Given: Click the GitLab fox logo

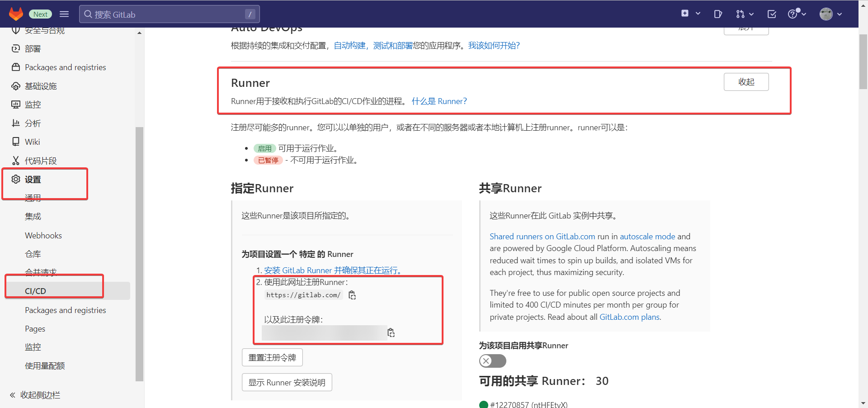Looking at the screenshot, I should [x=16, y=14].
